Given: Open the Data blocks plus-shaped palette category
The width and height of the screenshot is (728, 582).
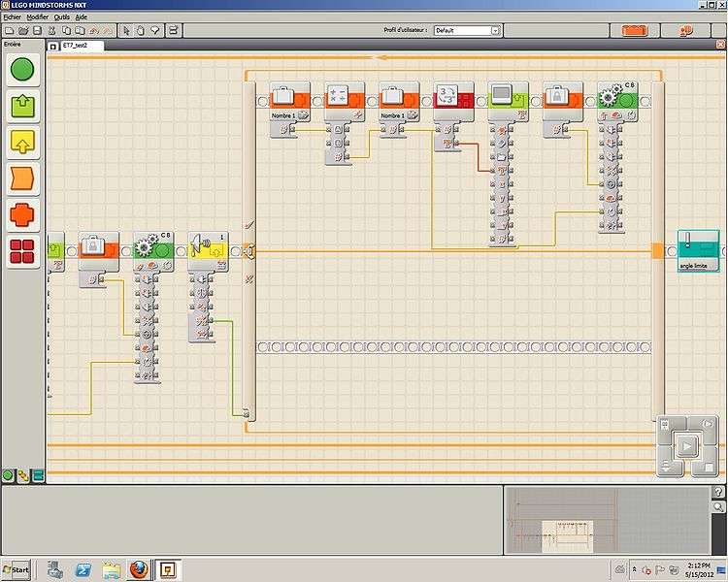Looking at the screenshot, I should pos(22,215).
